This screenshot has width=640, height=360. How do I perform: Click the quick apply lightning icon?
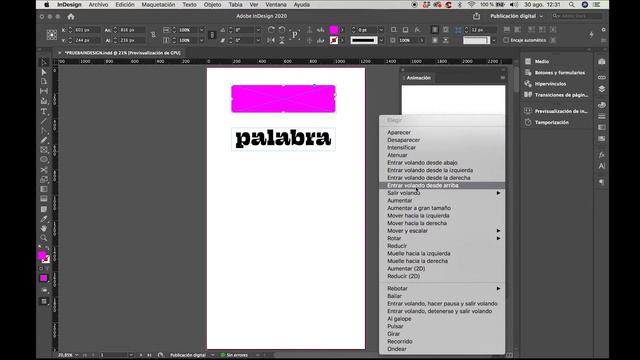click(x=591, y=35)
